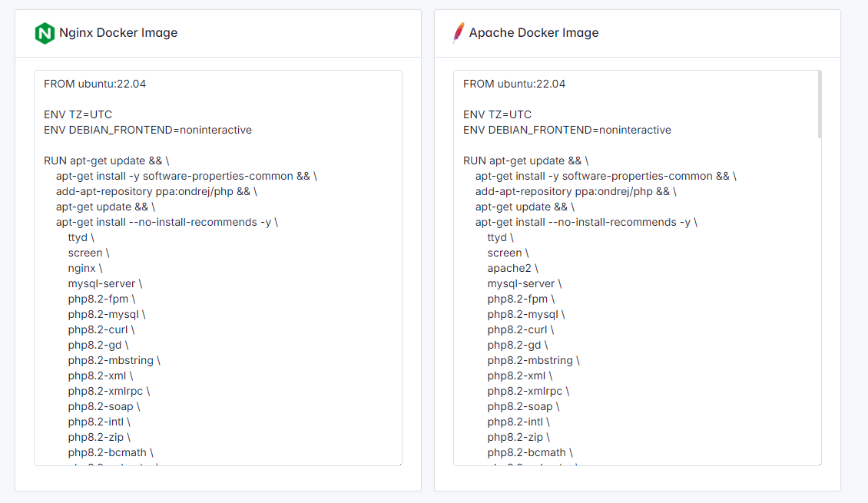Screen dimensions: 868x503
Task: Click second apt-get update line in Apache panel
Action: pyautogui.click(x=525, y=207)
